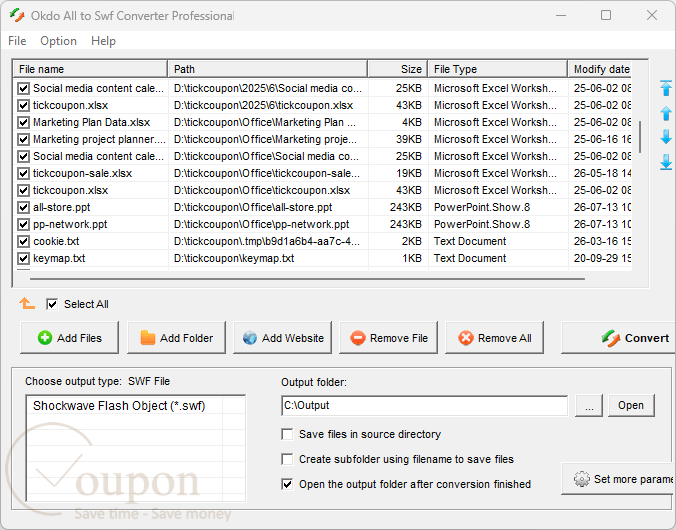The width and height of the screenshot is (676, 530).
Task: Click the Add Folder button
Action: [x=176, y=338]
